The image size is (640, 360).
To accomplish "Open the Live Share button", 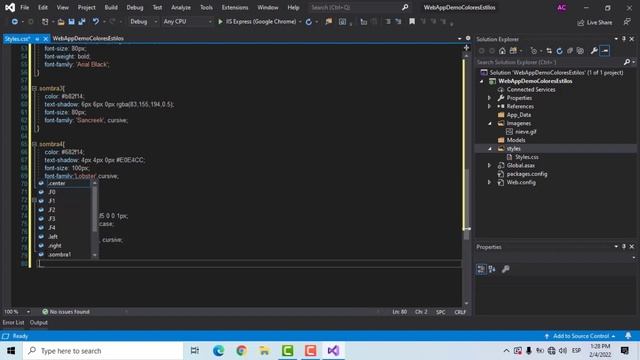I will click(x=595, y=22).
